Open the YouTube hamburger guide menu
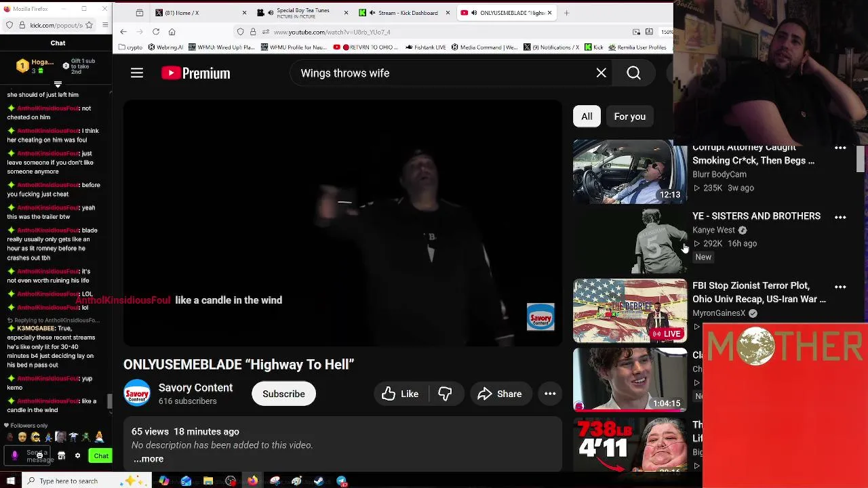Screen dimensions: 868x488 coord(137,73)
